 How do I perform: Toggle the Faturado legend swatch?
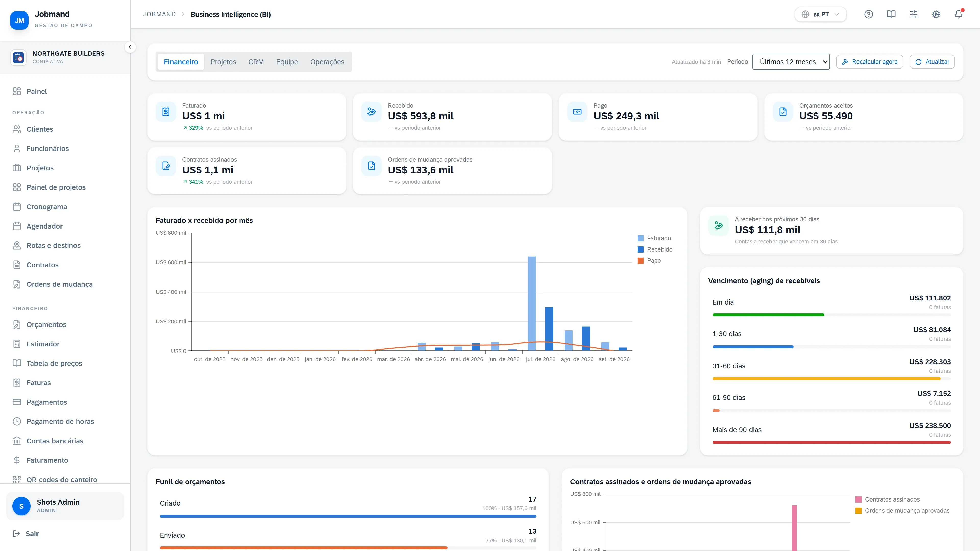641,239
